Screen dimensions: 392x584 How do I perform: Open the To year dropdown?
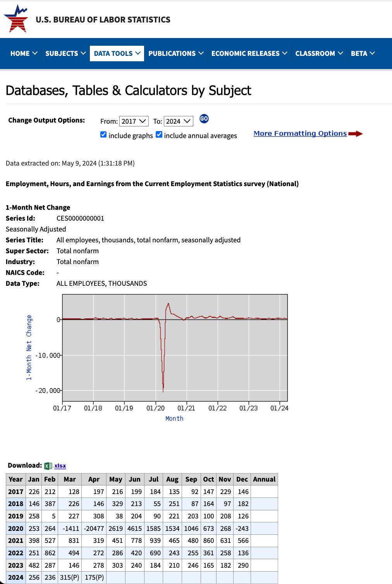pos(178,121)
